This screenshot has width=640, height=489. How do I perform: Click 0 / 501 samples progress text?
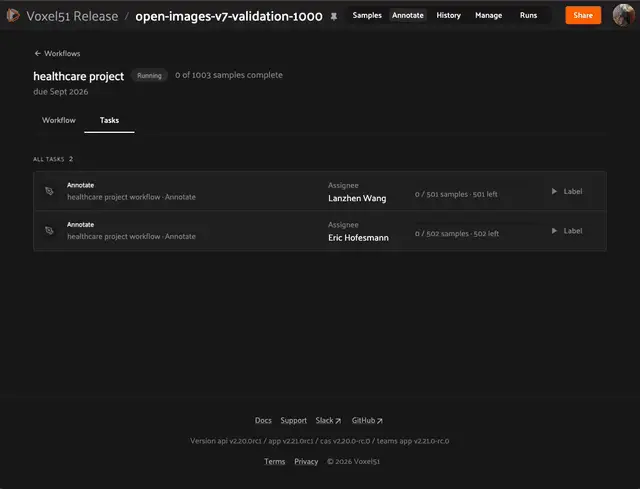tap(456, 194)
